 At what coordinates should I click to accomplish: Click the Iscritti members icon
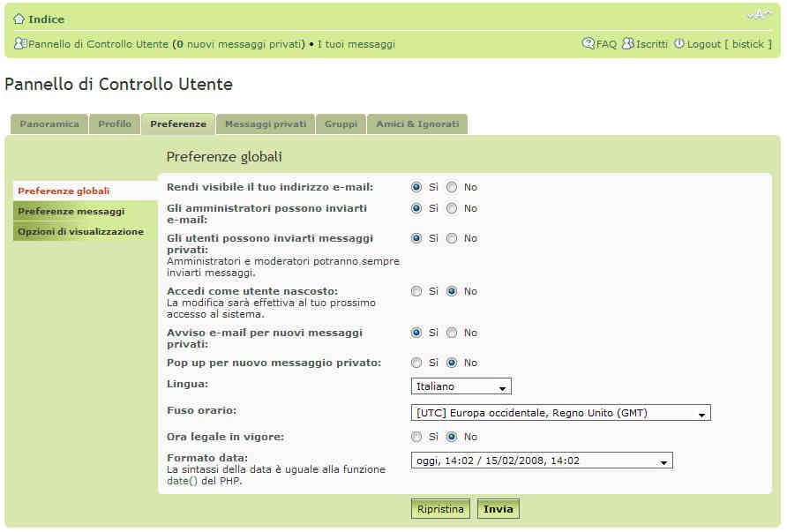pos(627,43)
